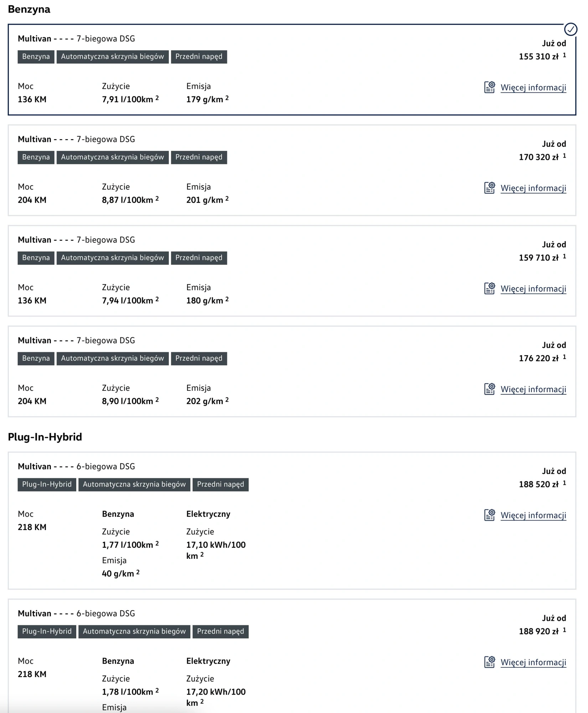
Task: Click the info icon for 188 920 zł hybrid
Action: [490, 662]
